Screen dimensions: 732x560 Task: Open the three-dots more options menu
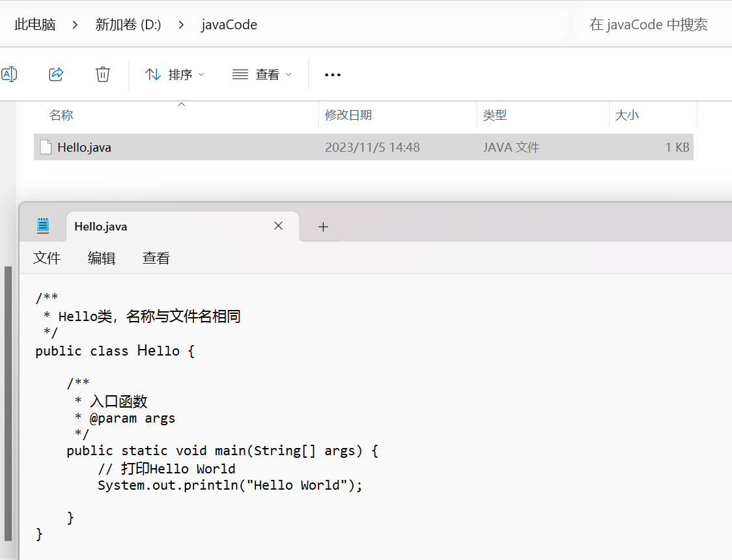click(x=333, y=75)
